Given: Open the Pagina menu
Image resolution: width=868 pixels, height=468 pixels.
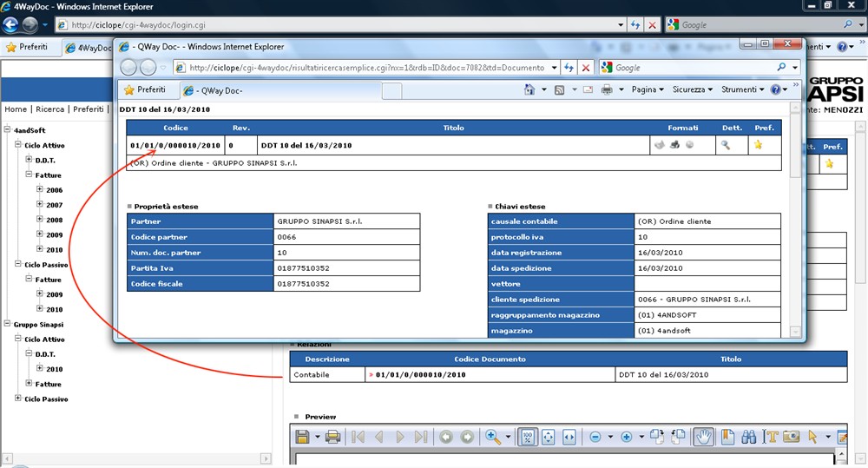Looking at the screenshot, I should pyautogui.click(x=648, y=89).
